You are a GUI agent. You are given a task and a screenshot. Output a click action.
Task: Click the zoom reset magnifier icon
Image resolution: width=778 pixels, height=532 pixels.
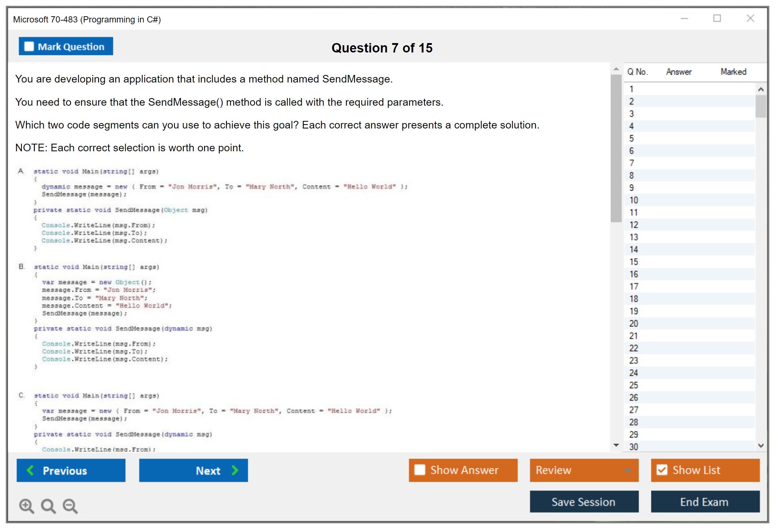48,506
